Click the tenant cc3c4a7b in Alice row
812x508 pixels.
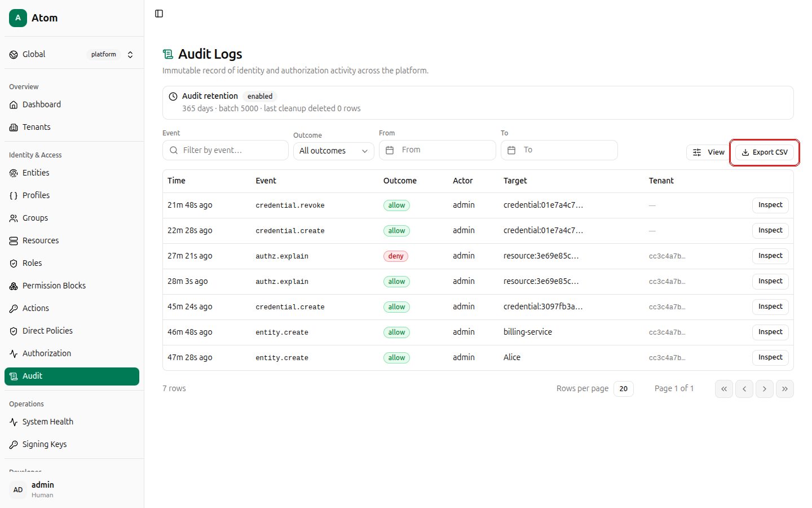click(x=667, y=358)
